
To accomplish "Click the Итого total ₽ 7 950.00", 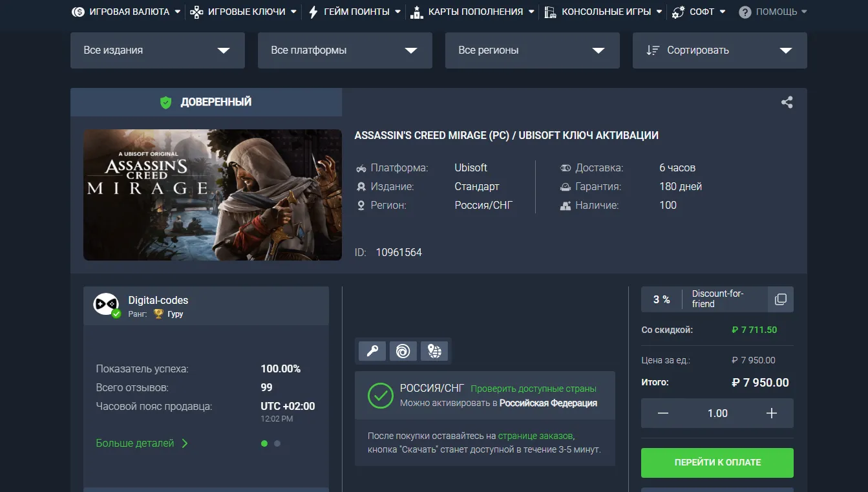I will point(760,383).
